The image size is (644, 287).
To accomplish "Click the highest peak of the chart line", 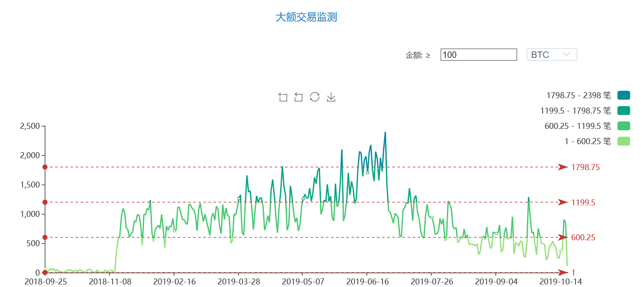I will 385,132.
